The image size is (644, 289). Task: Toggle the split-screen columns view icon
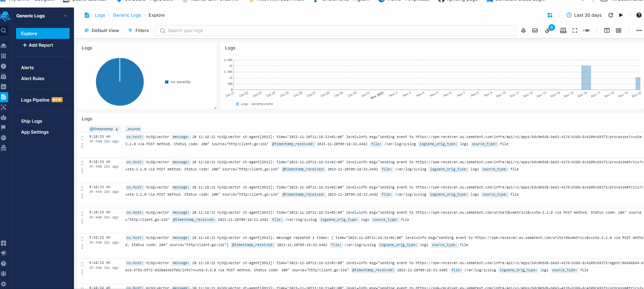click(x=607, y=31)
